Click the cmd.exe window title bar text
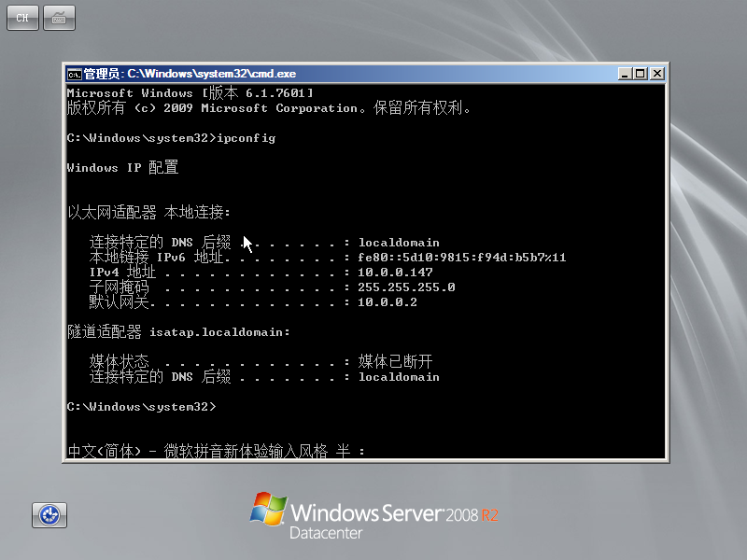Viewport: 747px width, 560px height. [190, 74]
